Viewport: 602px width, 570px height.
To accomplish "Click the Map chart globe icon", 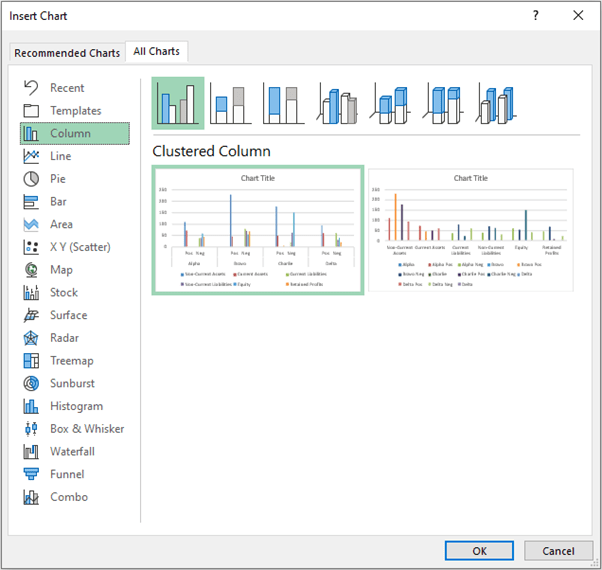I will pyautogui.click(x=31, y=270).
